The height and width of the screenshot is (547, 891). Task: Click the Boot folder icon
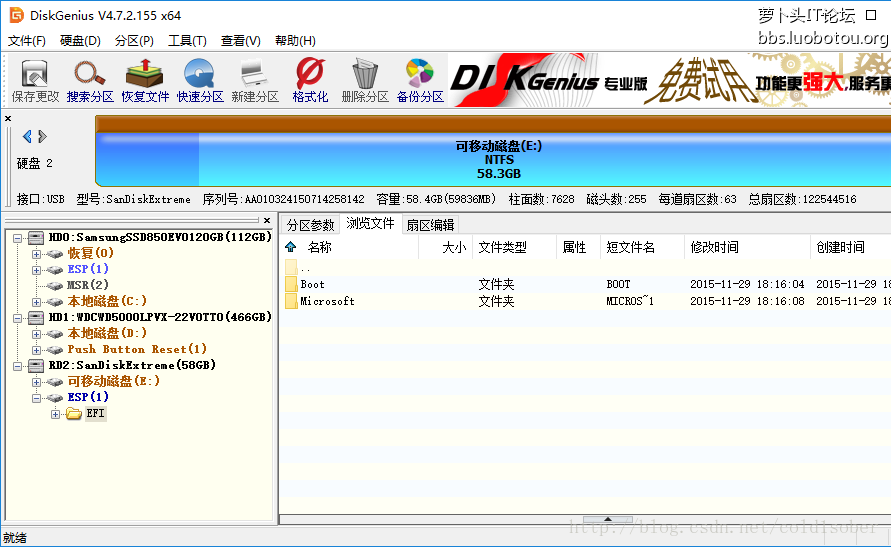pyautogui.click(x=291, y=284)
